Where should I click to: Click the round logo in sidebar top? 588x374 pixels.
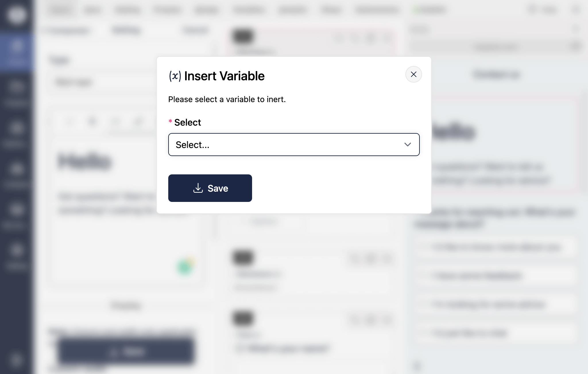[x=16, y=14]
